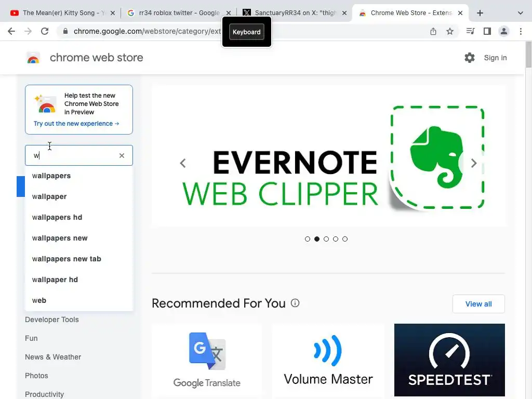532x399 pixels.
Task: Bookmark this tab with the star icon
Action: coord(449,31)
